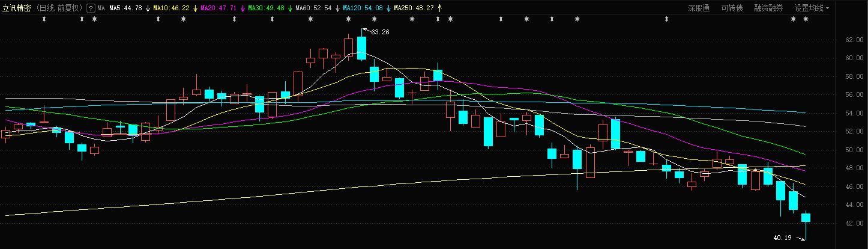The image size is (868, 249).
Task: Click the yellow up arrow beside MA250
Action: 439,8
